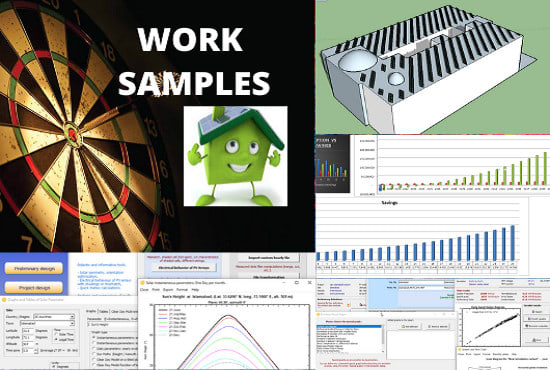This screenshot has height=370, width=550.
Task: Open the Project design button
Action: (x=34, y=288)
